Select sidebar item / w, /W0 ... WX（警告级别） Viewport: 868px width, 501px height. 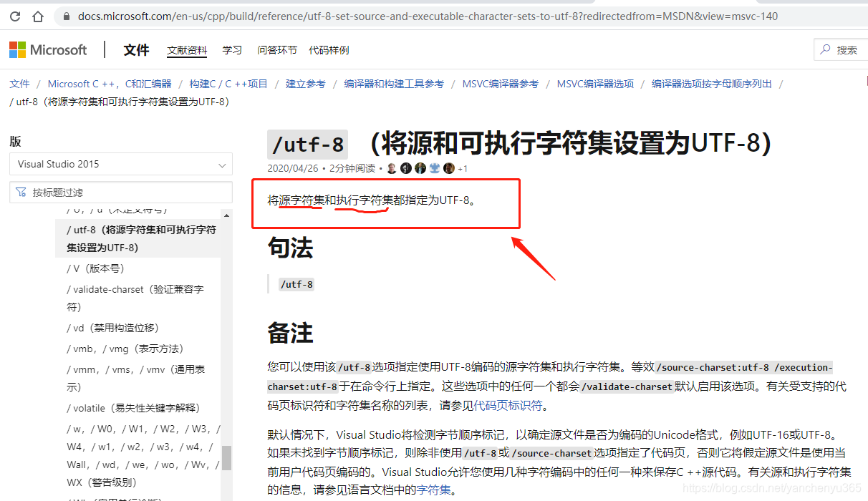(x=143, y=454)
